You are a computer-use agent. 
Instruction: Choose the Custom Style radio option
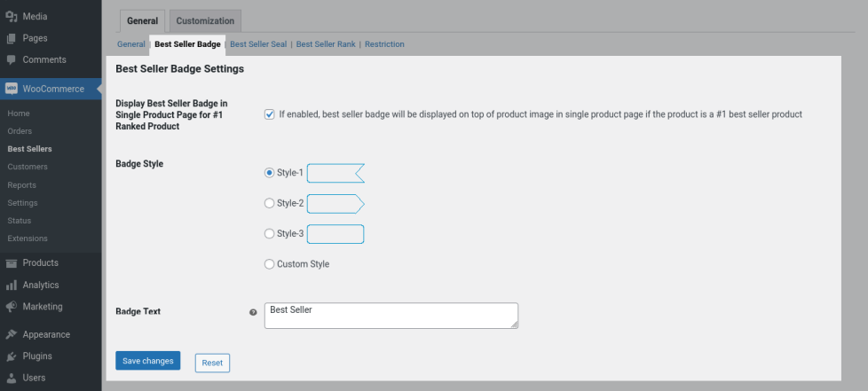(270, 264)
